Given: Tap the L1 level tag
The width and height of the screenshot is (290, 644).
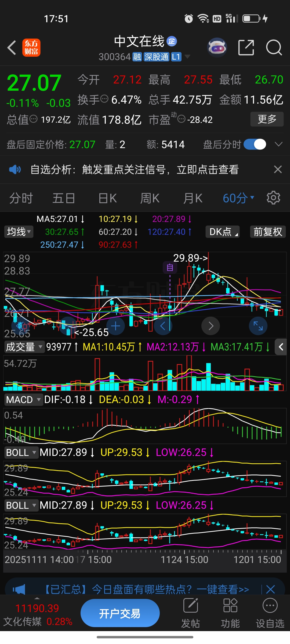Looking at the screenshot, I should 176,57.
